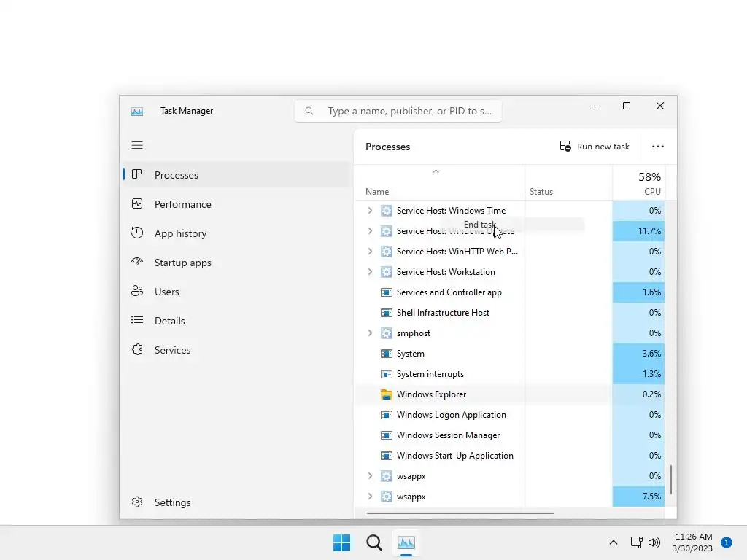The height and width of the screenshot is (560, 747).
Task: Expand the second wsappx process with 7.5% CPU
Action: click(370, 497)
